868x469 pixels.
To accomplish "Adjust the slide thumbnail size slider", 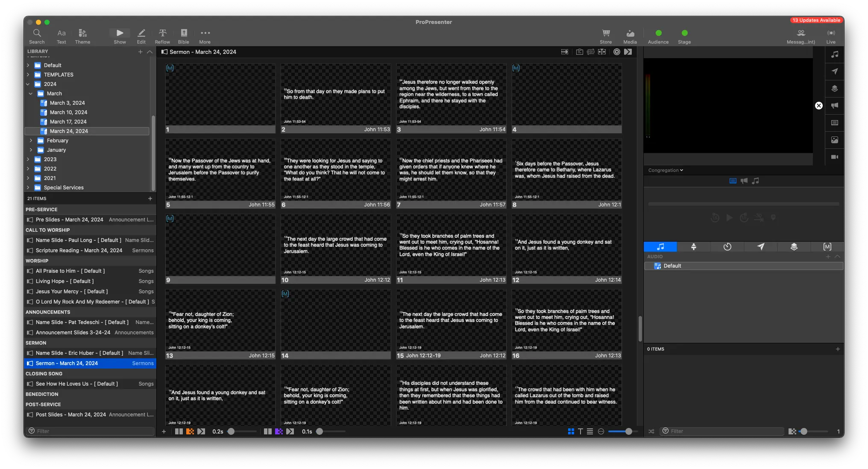I will pos(628,431).
